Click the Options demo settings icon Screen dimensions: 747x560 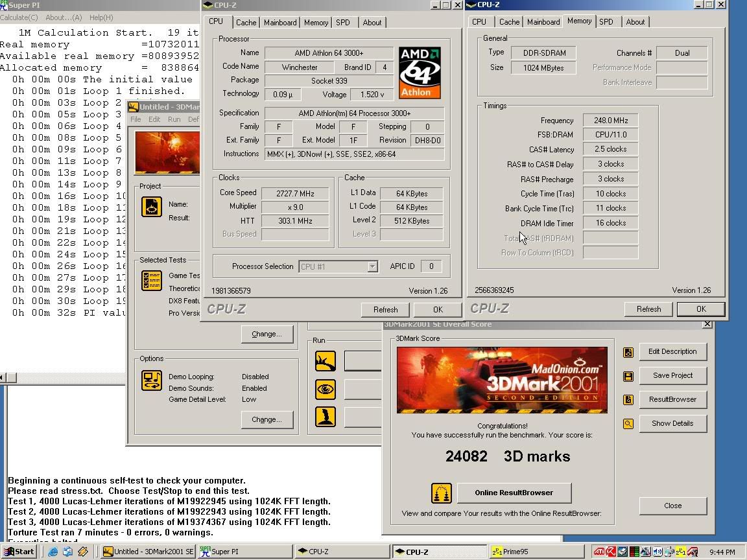[x=152, y=380]
